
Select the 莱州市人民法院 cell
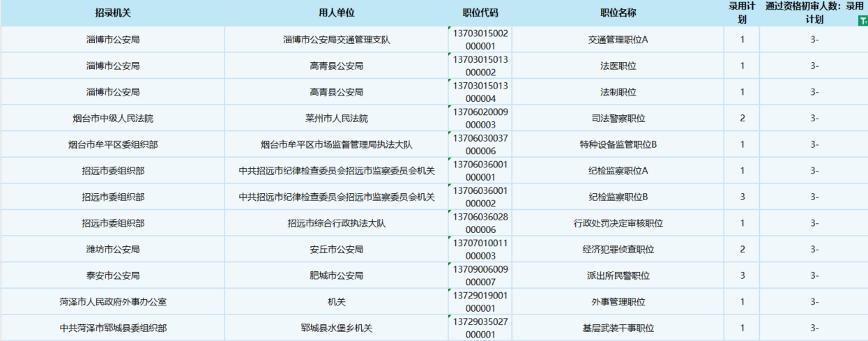tap(336, 119)
